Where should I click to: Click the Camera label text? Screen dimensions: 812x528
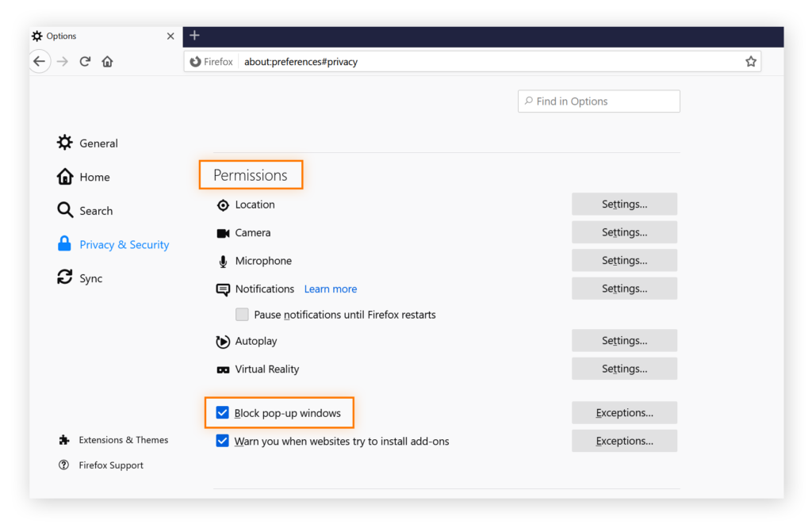pos(253,233)
